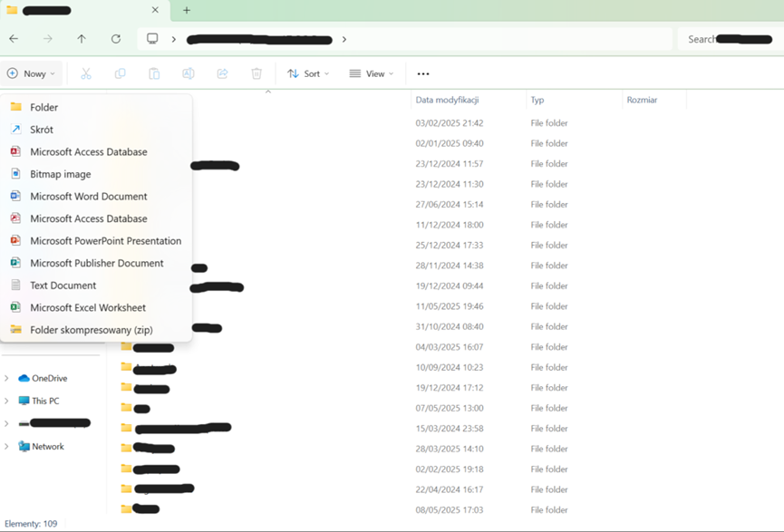Viewport: 784px width, 532px height.
Task: Click folder icon in 07/05/2025 13:00 row
Action: (127, 408)
